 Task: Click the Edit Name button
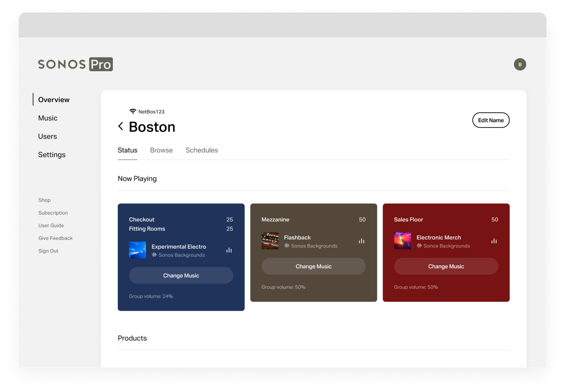(491, 120)
